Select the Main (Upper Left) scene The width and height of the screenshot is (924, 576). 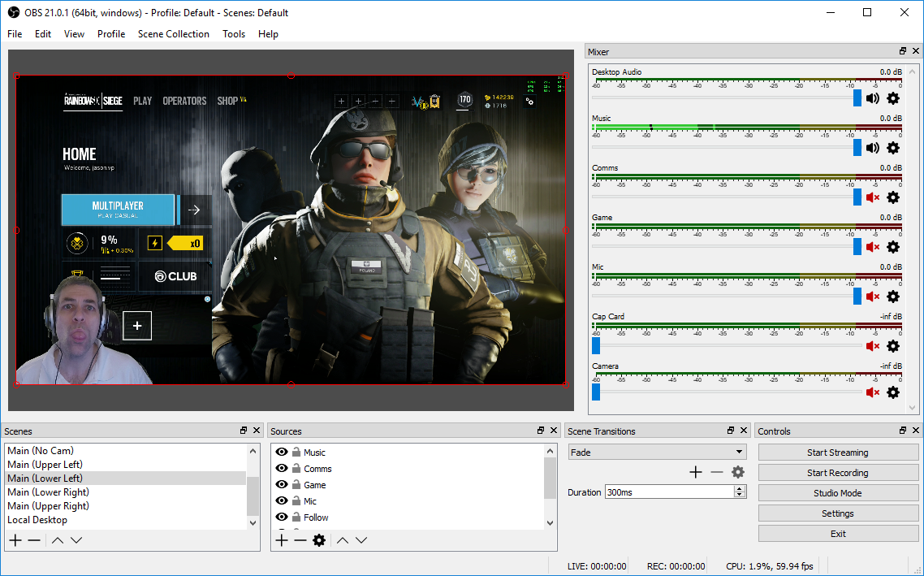pos(126,465)
